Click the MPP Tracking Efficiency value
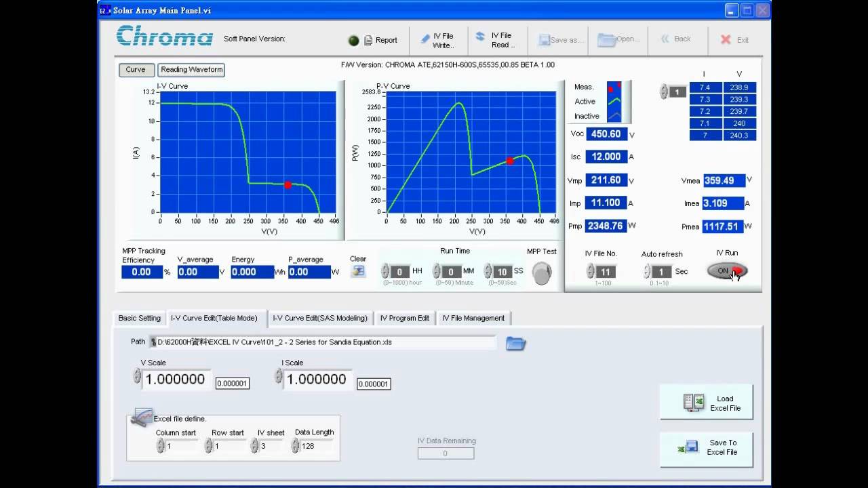 click(x=142, y=272)
